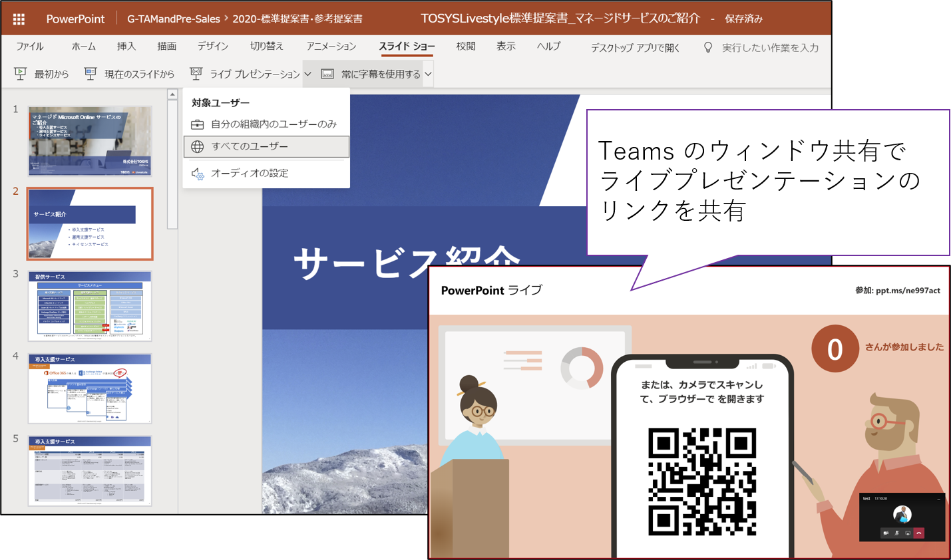951x560 pixels.
Task: Click the Teams call participant avatar
Action: point(902,514)
